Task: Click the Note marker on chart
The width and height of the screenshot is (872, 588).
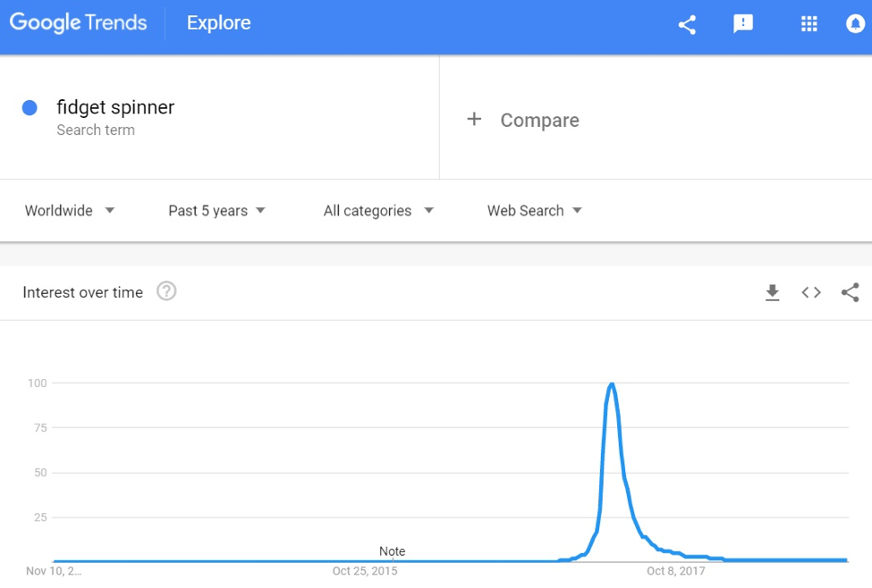Action: coord(392,551)
